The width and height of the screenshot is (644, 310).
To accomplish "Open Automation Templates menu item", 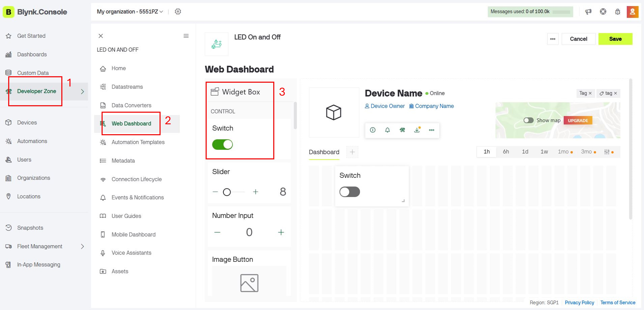I will pos(137,142).
